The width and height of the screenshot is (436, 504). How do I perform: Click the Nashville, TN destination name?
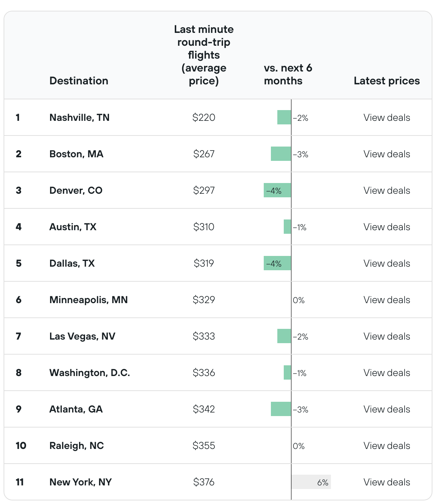(79, 118)
